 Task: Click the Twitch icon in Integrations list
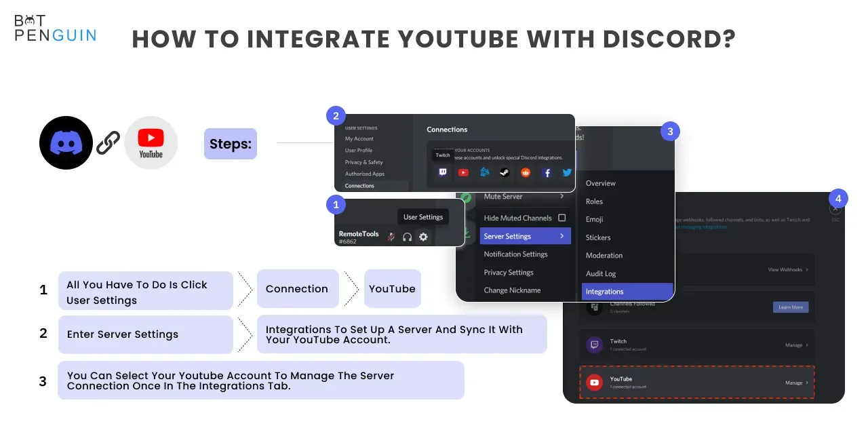tap(595, 345)
